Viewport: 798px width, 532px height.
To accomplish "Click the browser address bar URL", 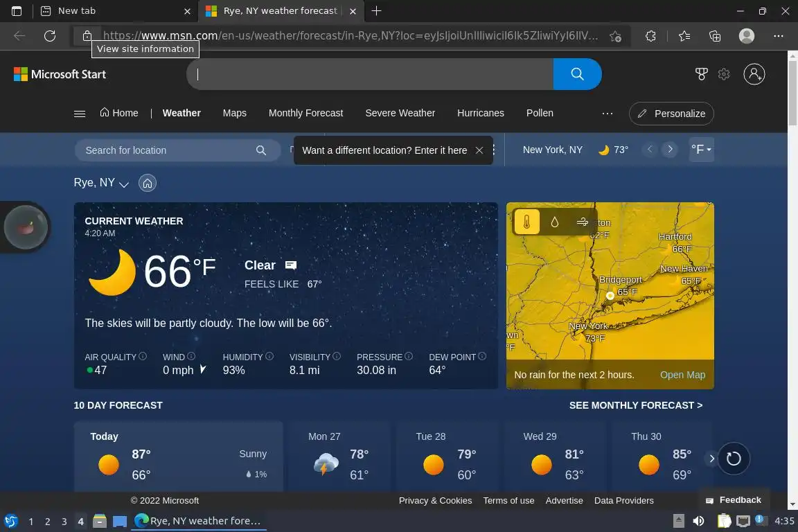I will point(350,36).
